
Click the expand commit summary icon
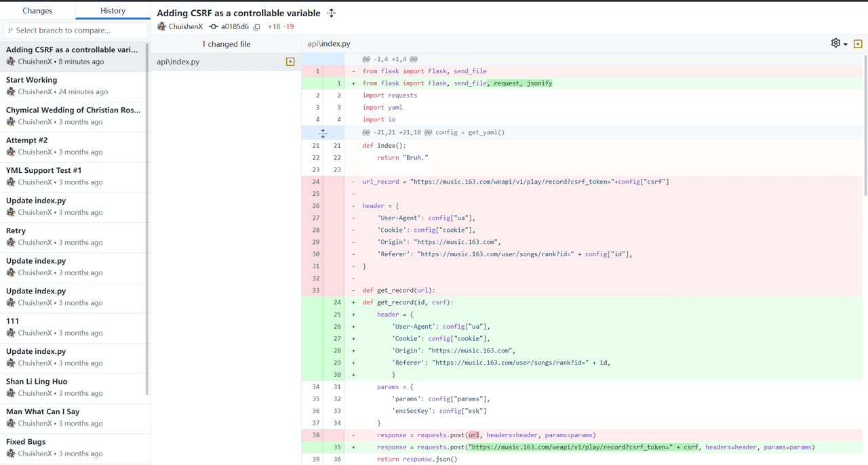point(331,13)
